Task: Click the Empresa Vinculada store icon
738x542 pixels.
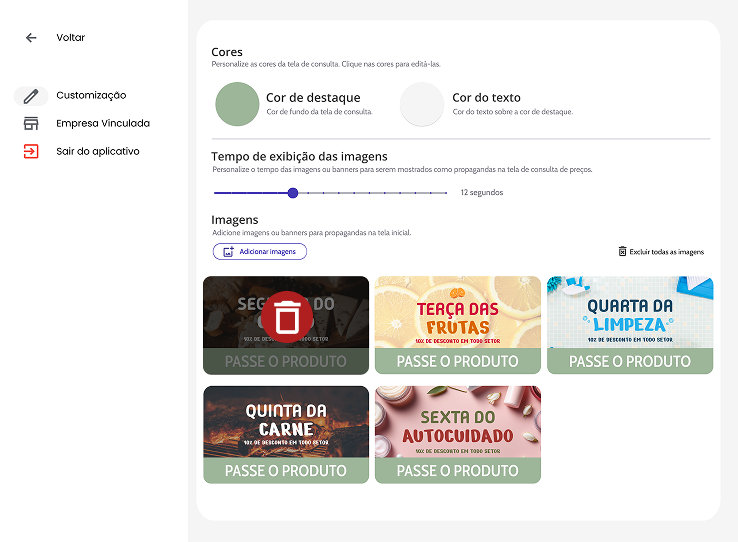Action: click(x=31, y=124)
